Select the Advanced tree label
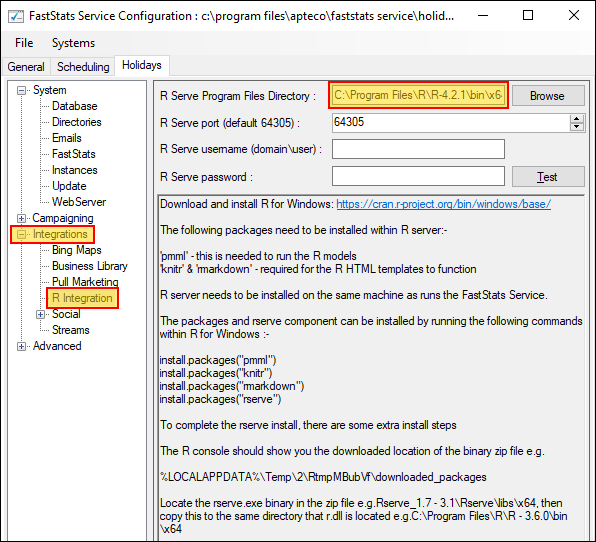The height and width of the screenshot is (542, 596). point(57,346)
